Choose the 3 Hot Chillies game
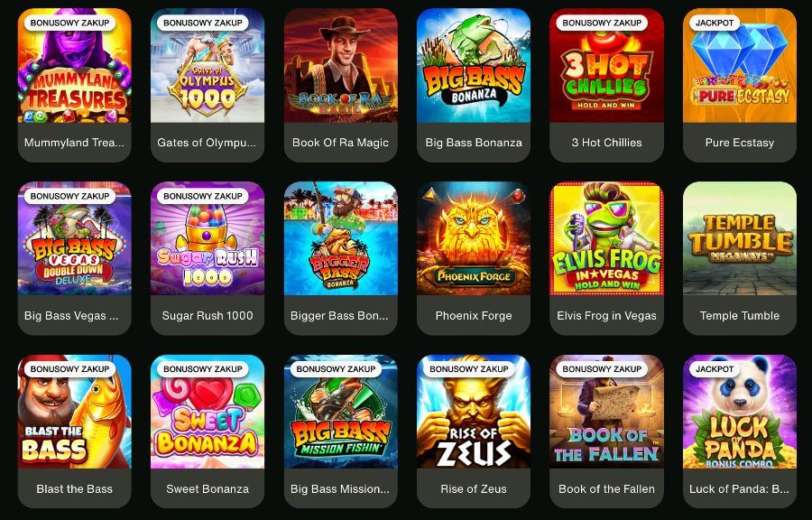The width and height of the screenshot is (812, 520). click(x=606, y=85)
